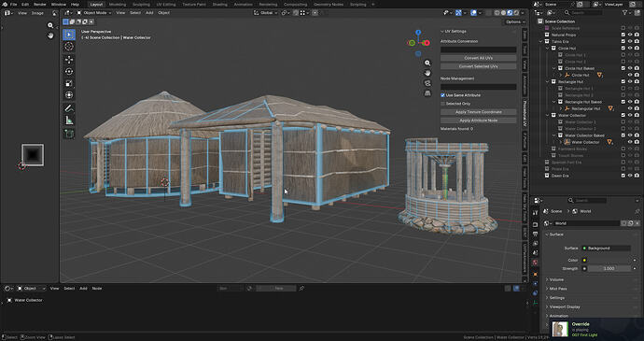This screenshot has width=644, height=341.
Task: Click the pan hand icon in the 3D viewport
Action: [x=427, y=73]
